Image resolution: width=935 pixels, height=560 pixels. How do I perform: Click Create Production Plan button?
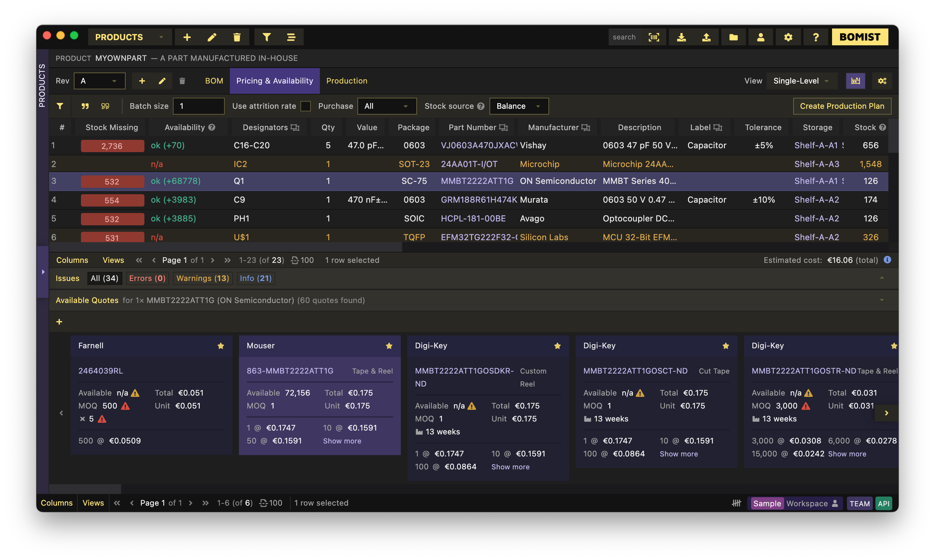pyautogui.click(x=842, y=106)
